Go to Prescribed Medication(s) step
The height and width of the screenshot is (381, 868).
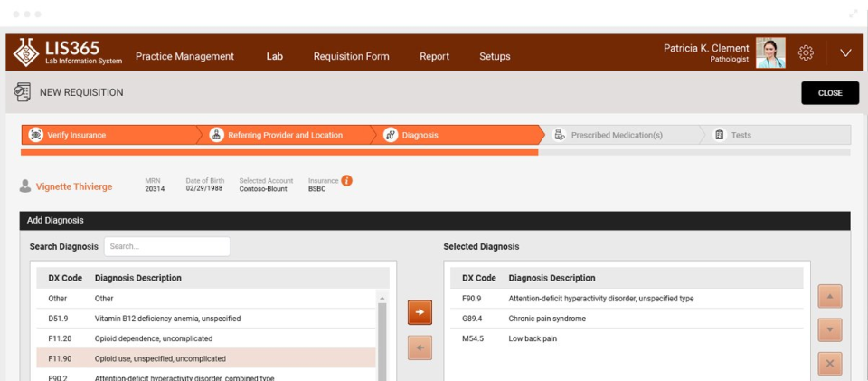tap(620, 135)
